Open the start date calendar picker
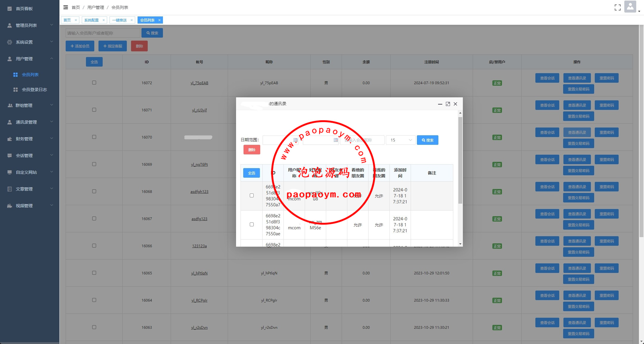The height and width of the screenshot is (344, 644). point(295,140)
